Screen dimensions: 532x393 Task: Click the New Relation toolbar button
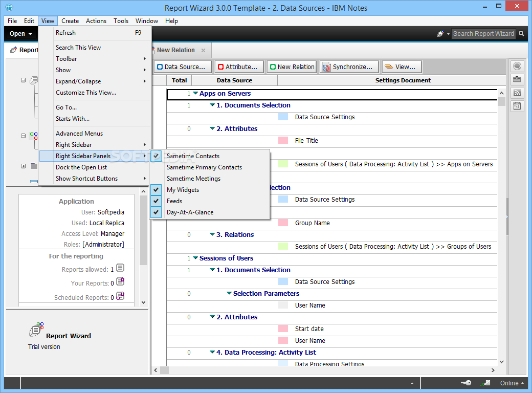coord(292,67)
